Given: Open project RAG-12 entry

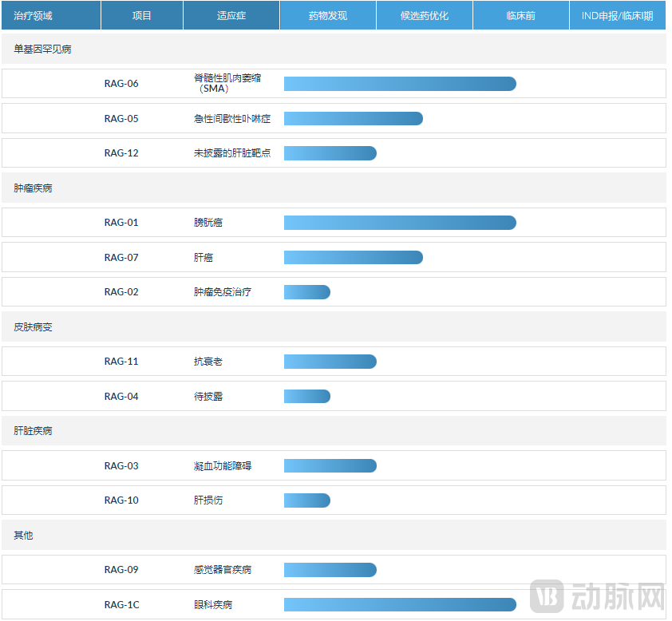Looking at the screenshot, I should (x=121, y=153).
